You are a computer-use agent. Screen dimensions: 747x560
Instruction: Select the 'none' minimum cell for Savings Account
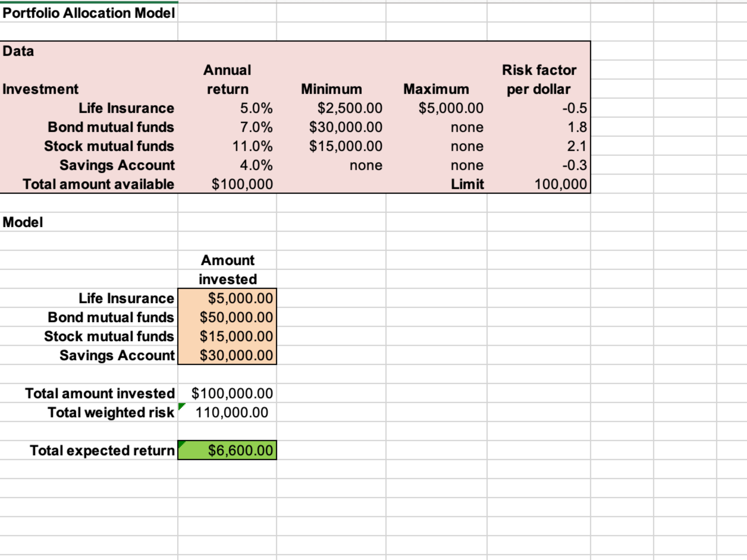click(x=331, y=165)
